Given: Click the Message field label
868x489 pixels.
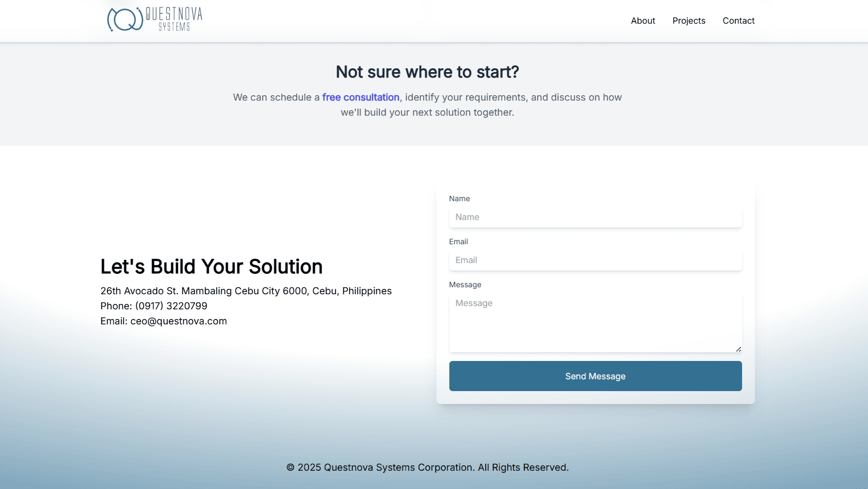Looking at the screenshot, I should [x=465, y=285].
